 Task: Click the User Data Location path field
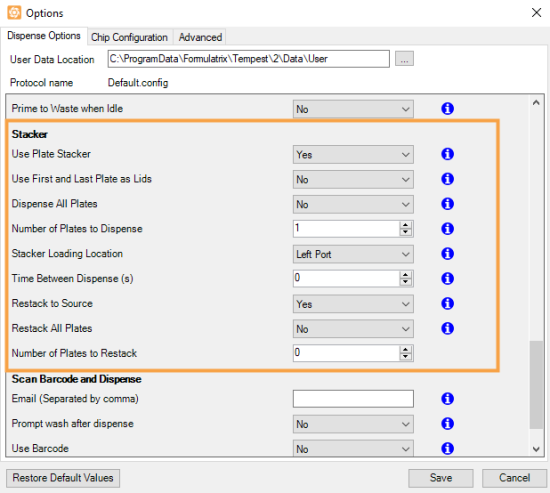tap(249, 59)
